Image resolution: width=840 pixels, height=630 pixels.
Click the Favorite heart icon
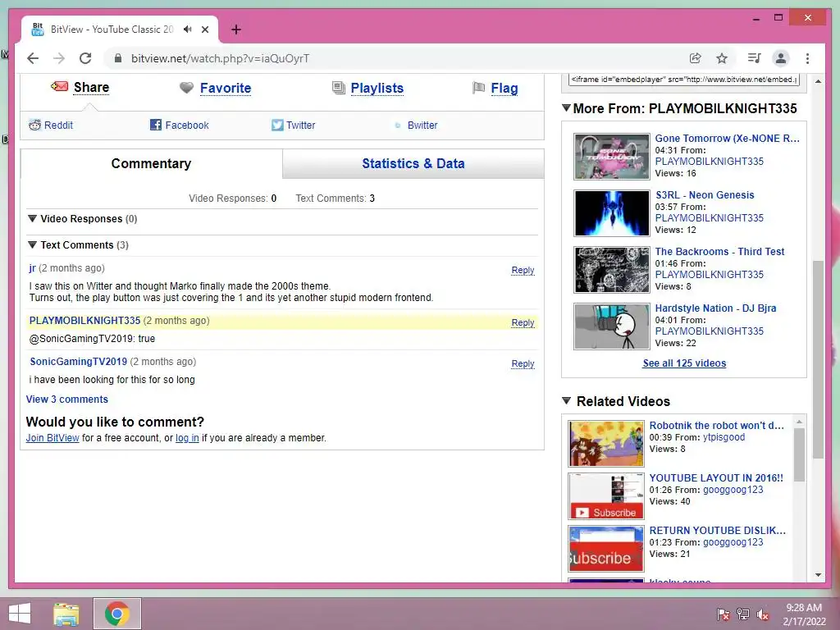click(x=186, y=88)
